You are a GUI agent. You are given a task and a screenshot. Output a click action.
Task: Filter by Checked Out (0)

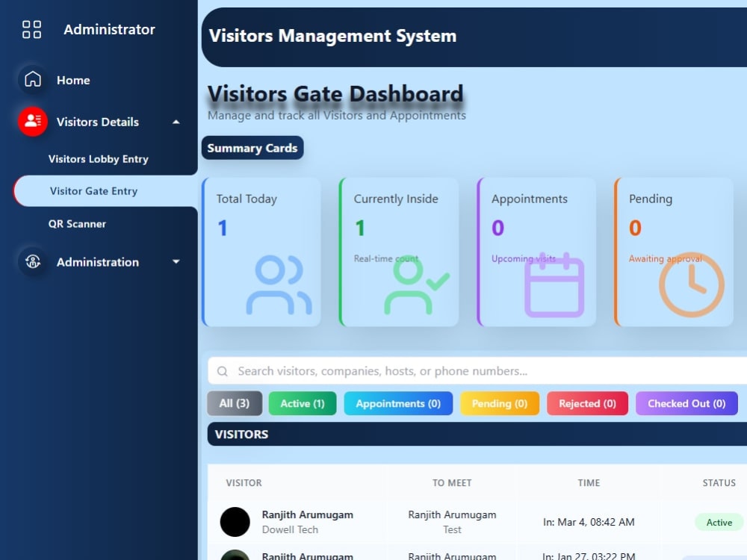coord(686,403)
